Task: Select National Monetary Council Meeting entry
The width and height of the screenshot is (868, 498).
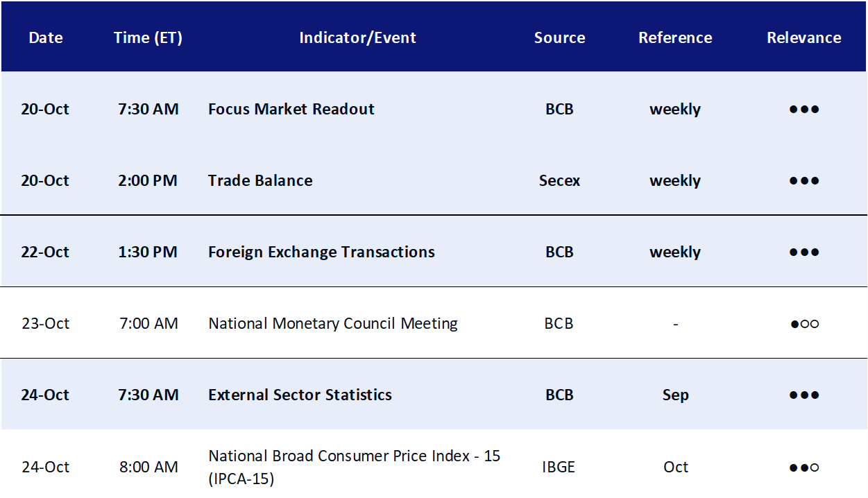Action: click(333, 323)
